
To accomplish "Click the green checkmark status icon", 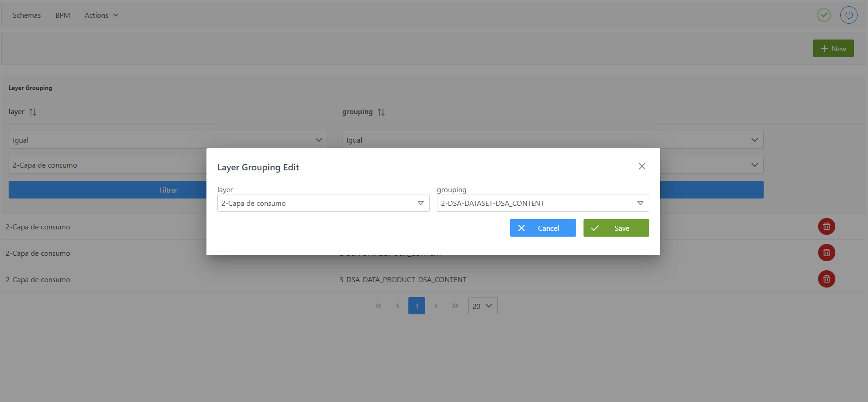I will pos(824,15).
